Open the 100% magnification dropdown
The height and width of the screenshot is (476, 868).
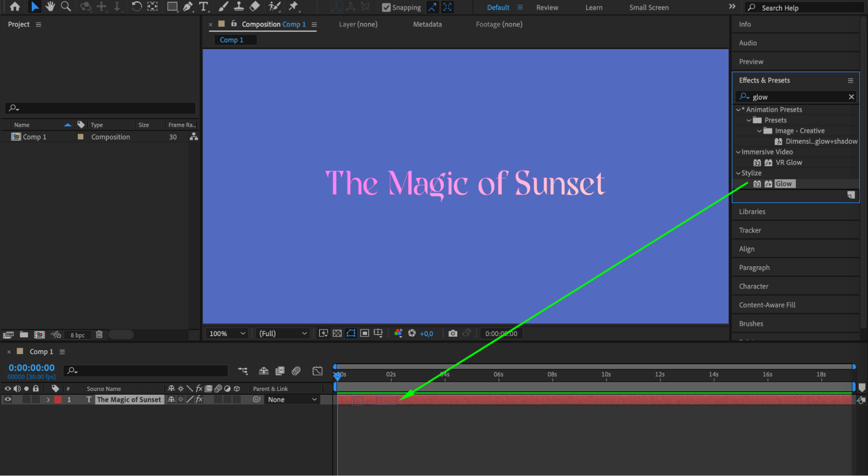pyautogui.click(x=228, y=333)
